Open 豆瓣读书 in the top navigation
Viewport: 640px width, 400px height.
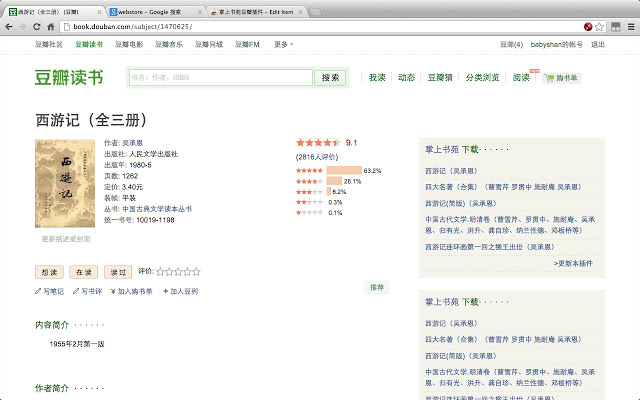coord(89,44)
